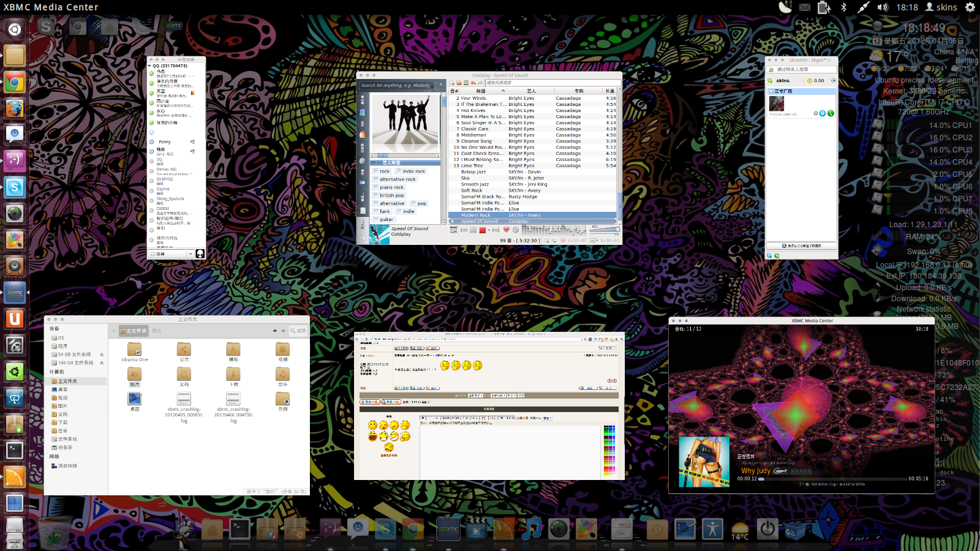Click the Clementine heart love button

tap(507, 230)
